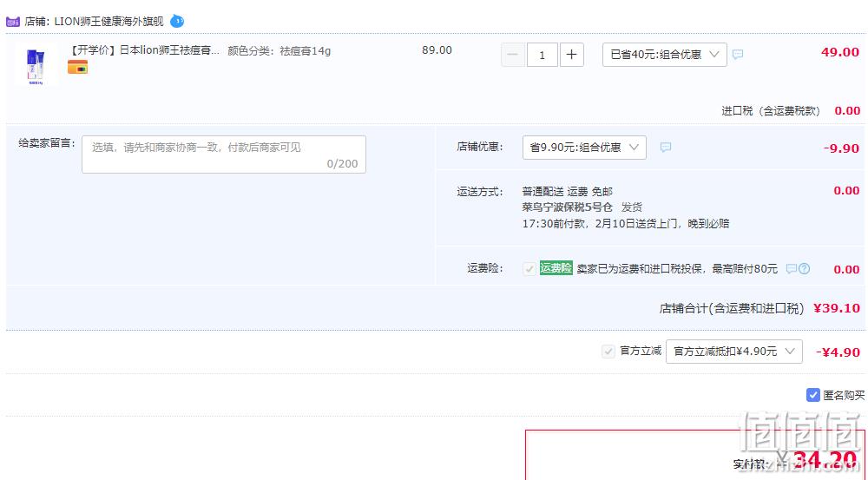This screenshot has height=480, width=868.
Task: Click the 菜鸟宁波保税5号仓 warehouse text
Action: click(568, 207)
